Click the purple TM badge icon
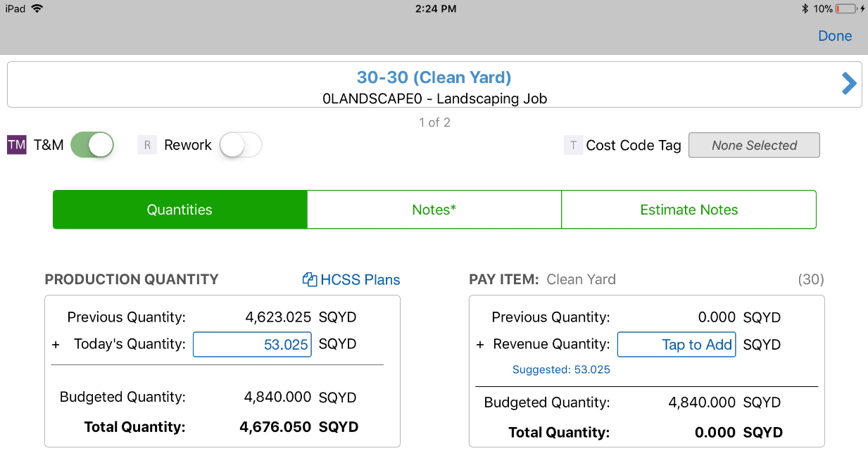Screen dimensions: 868x451 17,144
